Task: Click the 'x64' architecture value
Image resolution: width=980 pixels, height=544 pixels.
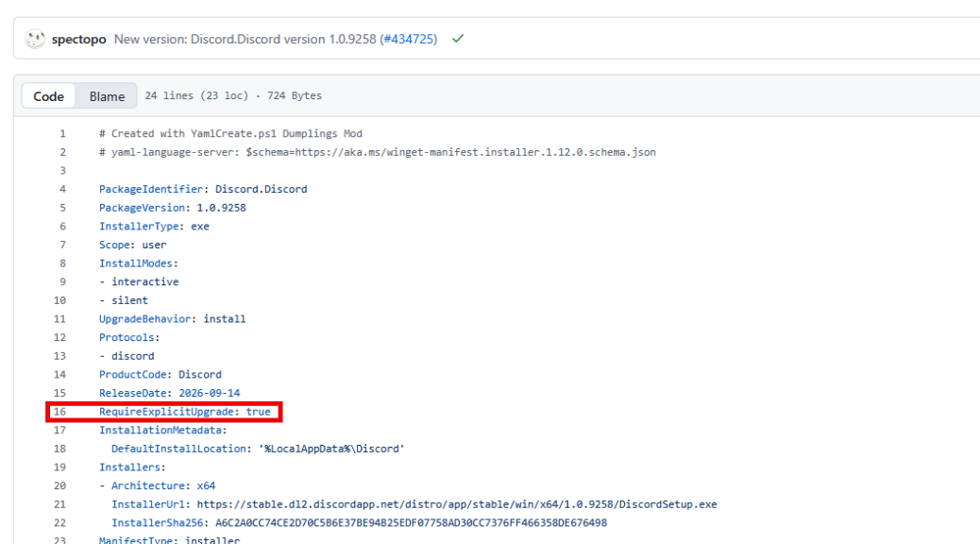Action: pos(206,485)
